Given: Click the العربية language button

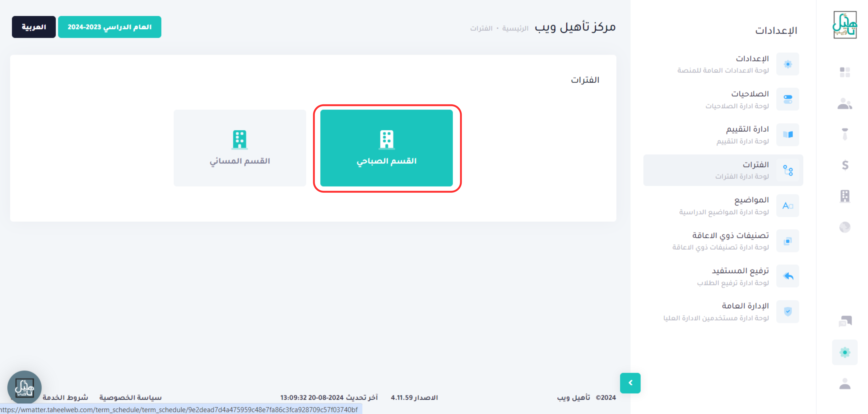Looking at the screenshot, I should 34,27.
